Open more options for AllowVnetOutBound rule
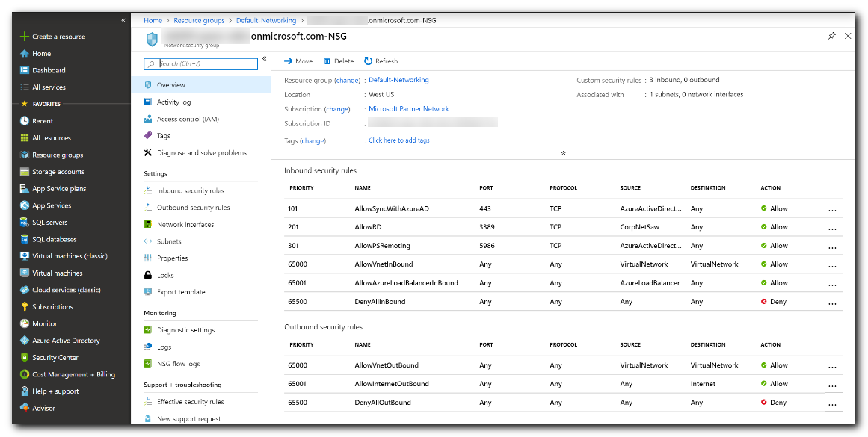The image size is (868, 437). pos(832,368)
